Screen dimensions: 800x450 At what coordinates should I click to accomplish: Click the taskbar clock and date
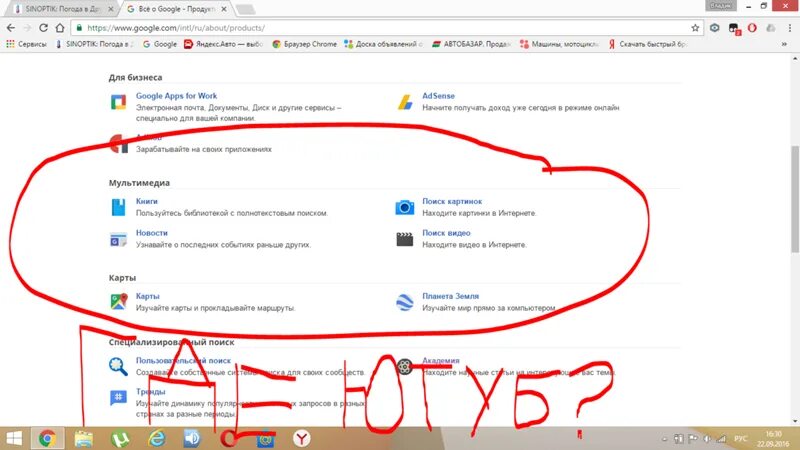[773, 439]
